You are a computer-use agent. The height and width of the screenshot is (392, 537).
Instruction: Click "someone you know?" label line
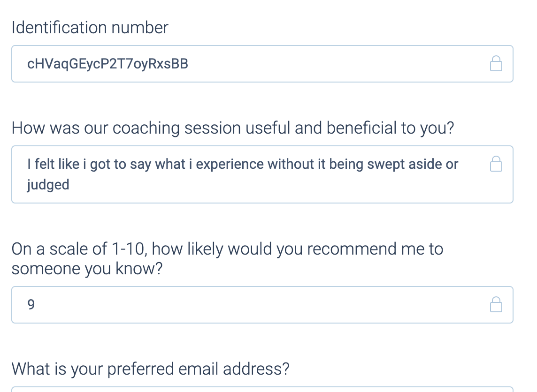pyautogui.click(x=86, y=270)
